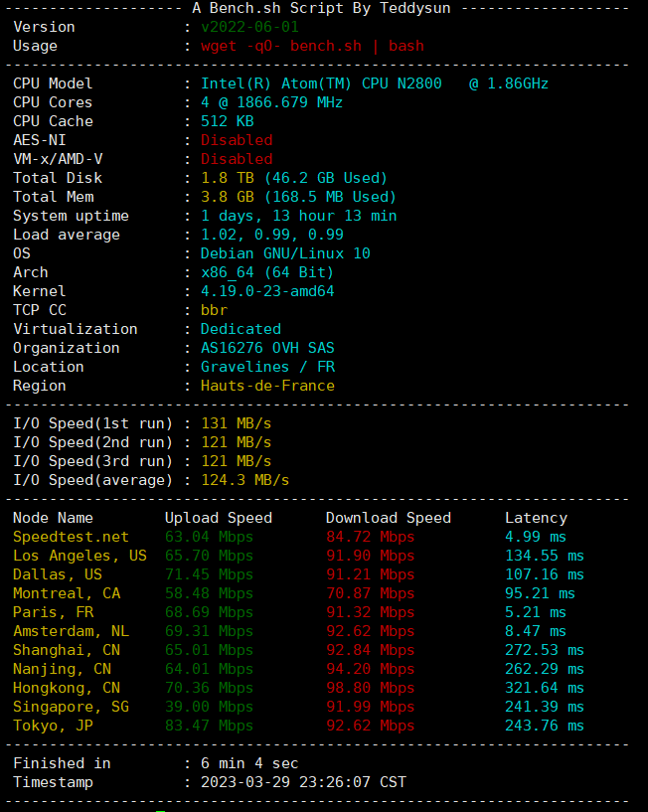Select the Debian GNU/Linux 10 text
Image resolution: width=648 pixels, height=812 pixels.
[285, 253]
